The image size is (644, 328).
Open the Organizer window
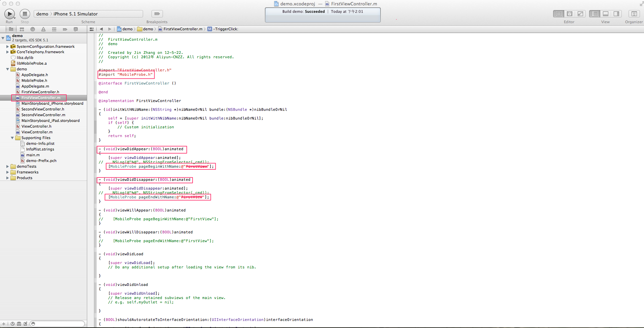pyautogui.click(x=634, y=14)
